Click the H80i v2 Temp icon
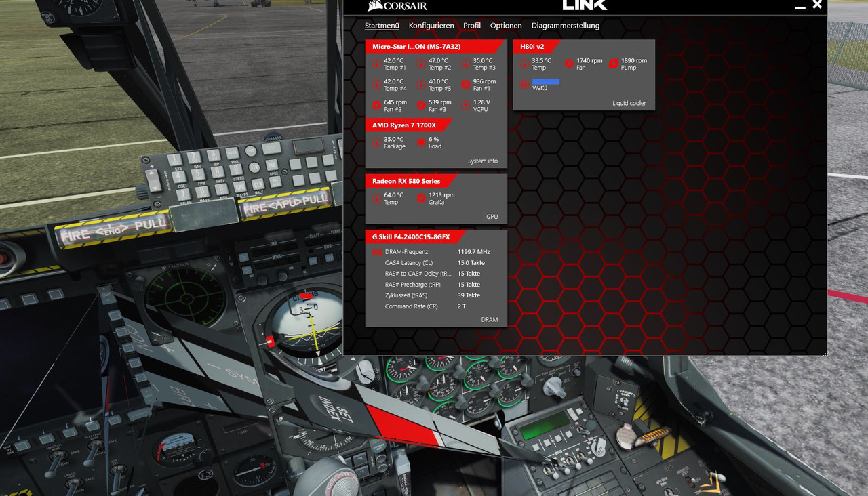 (525, 64)
